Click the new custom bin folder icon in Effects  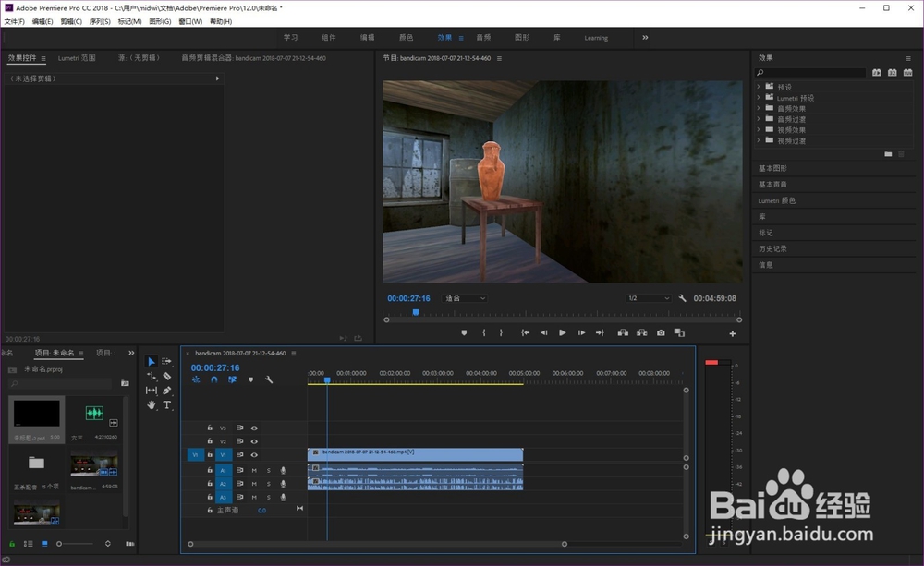pyautogui.click(x=888, y=153)
